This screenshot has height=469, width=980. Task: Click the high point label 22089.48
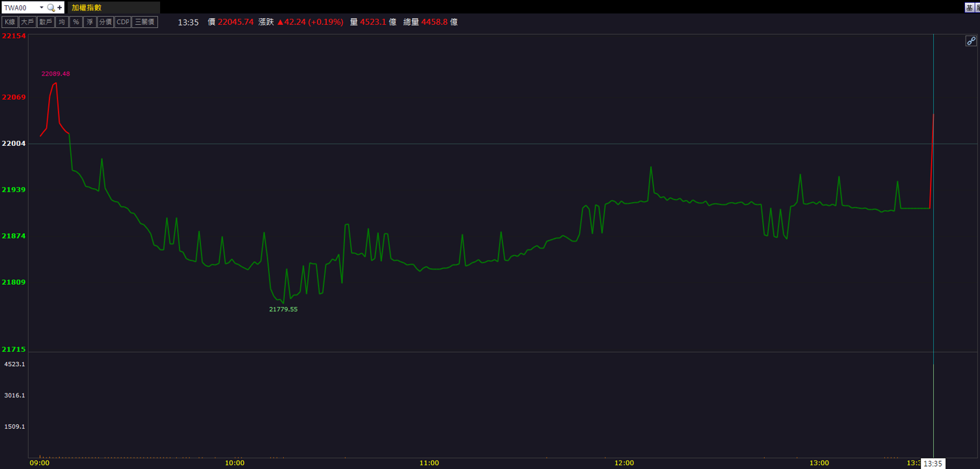pyautogui.click(x=56, y=74)
